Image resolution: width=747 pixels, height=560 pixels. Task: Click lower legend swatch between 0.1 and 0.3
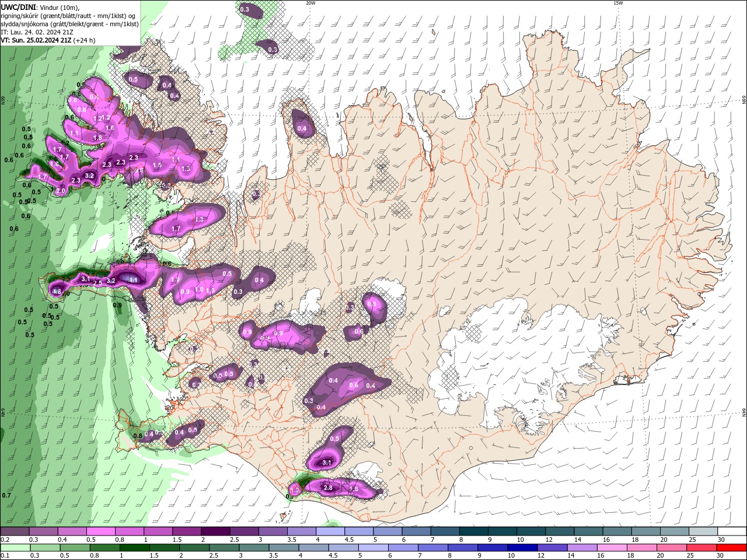click(15, 548)
